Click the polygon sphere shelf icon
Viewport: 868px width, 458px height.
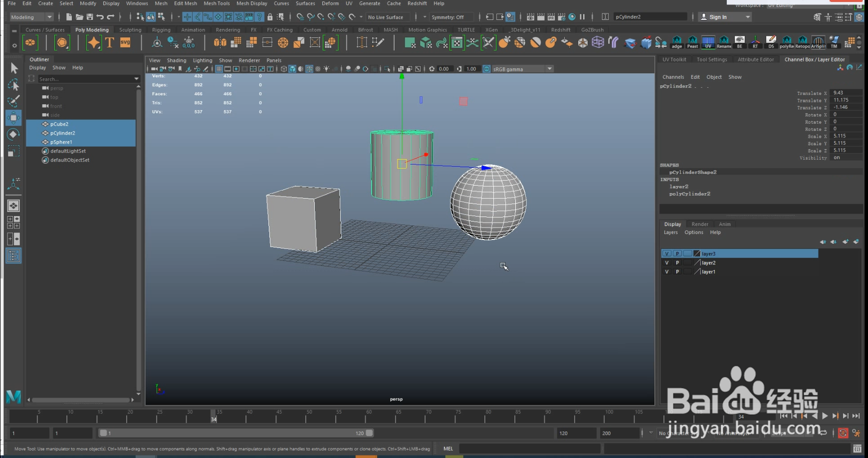click(30, 43)
